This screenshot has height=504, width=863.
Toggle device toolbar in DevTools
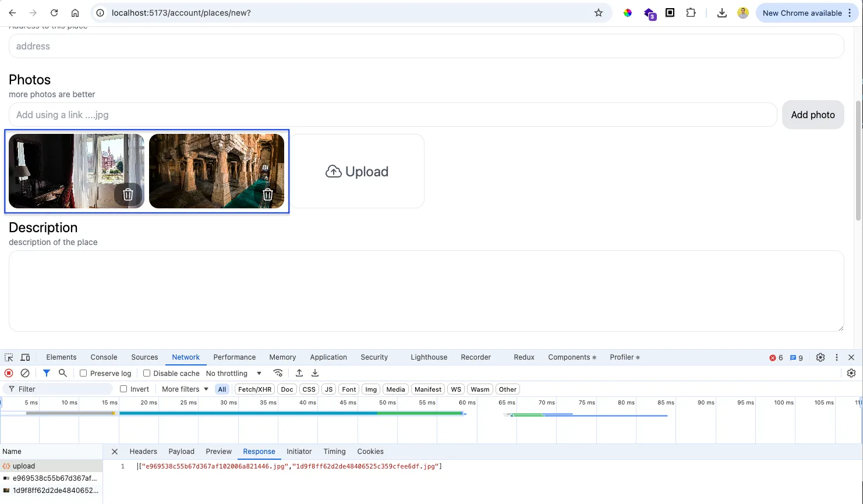tap(25, 357)
